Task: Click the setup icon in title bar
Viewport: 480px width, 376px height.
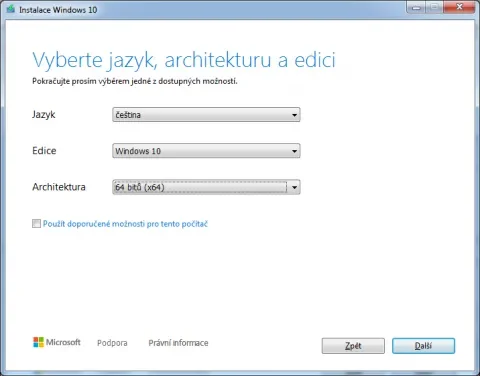Action: [x=11, y=9]
